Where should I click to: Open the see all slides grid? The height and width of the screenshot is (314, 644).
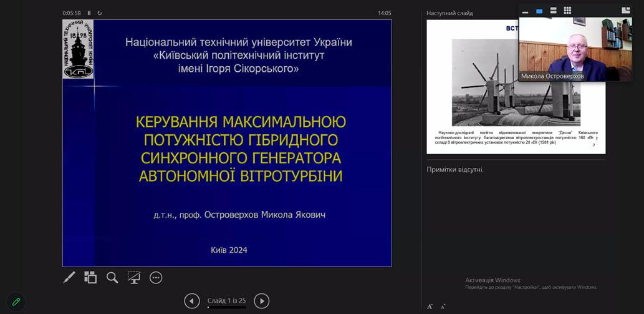point(90,277)
